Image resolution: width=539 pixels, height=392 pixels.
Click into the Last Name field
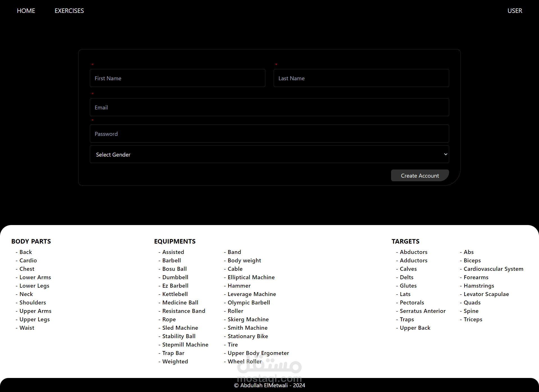click(x=361, y=78)
